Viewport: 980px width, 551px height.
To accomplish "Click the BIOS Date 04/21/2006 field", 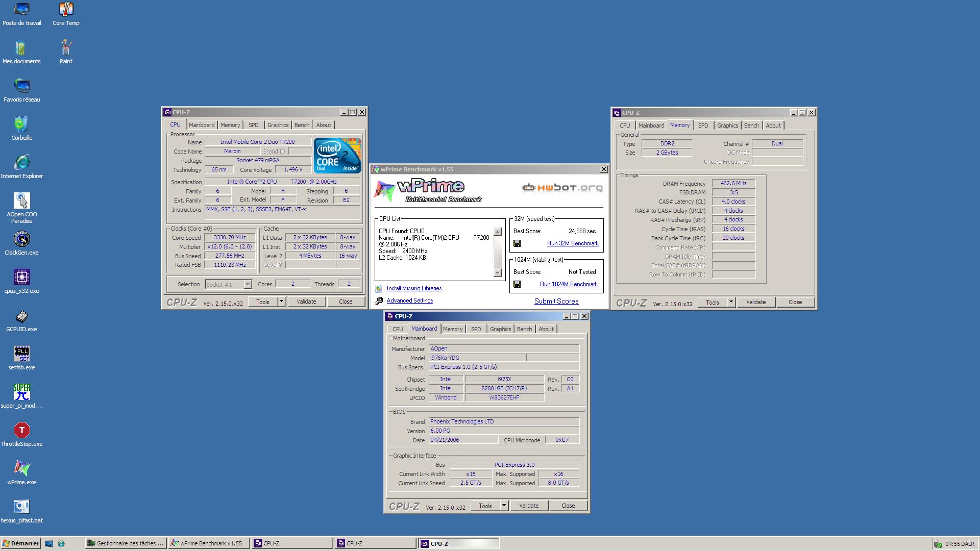I will (x=463, y=440).
